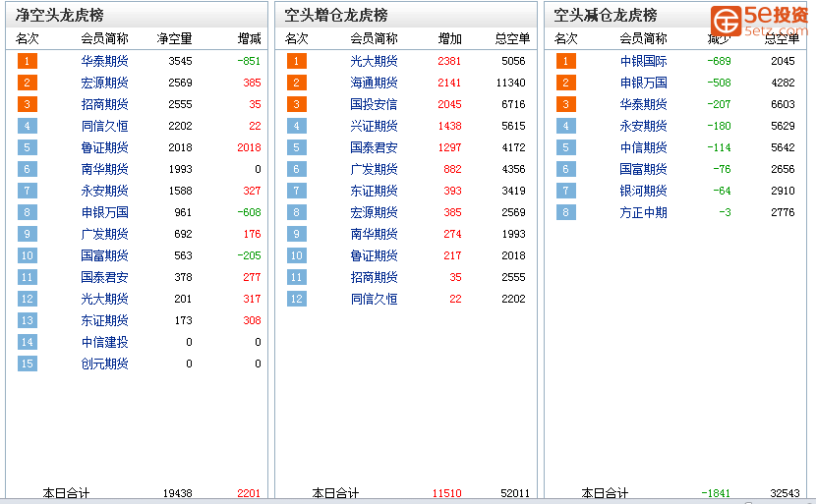816x504 pixels.
Task: Select 增加 value 2381
Action: (449, 61)
